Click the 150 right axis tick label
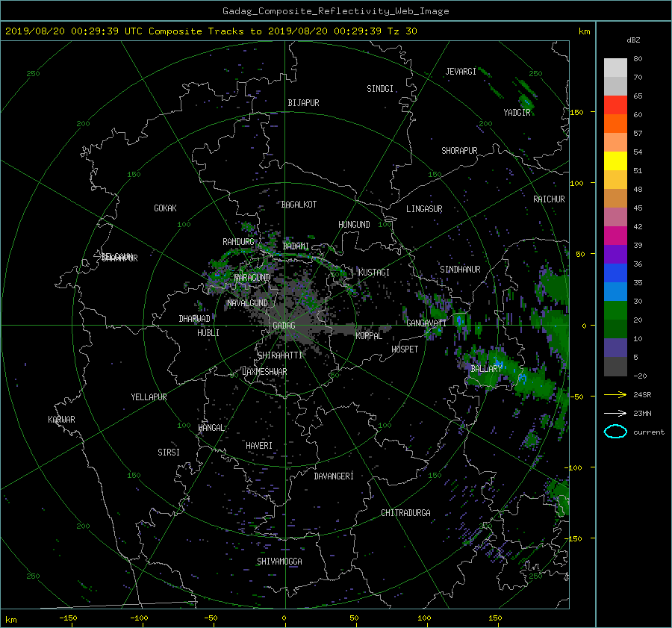672x628 pixels. click(x=577, y=112)
